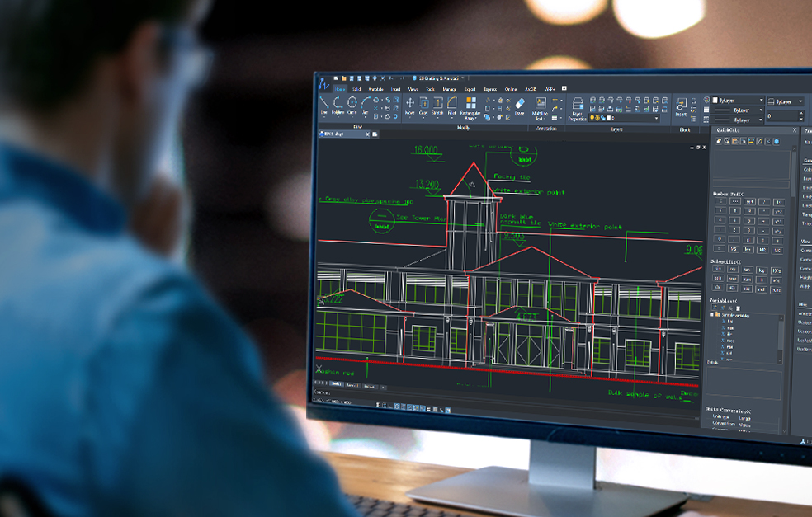Switch to the Model layout tab
Viewport: 812px width, 517px height.
pyautogui.click(x=337, y=385)
